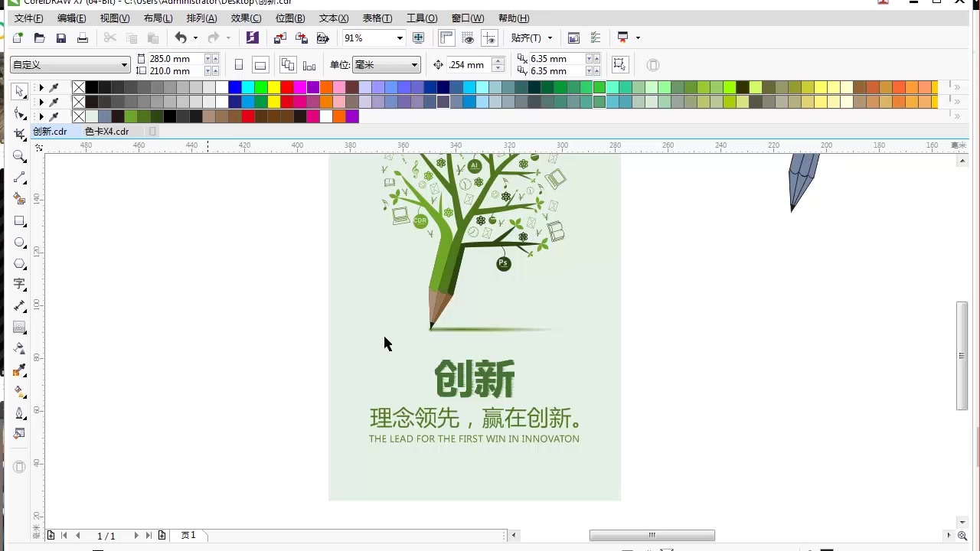This screenshot has height=551, width=980.
Task: Click the Open file folder icon
Action: point(40,38)
